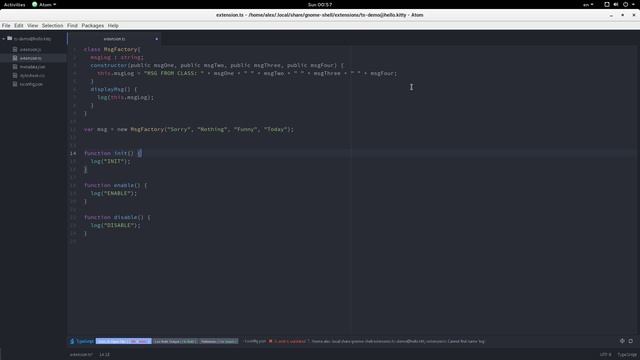
Task: Switch to the Last Build Output tab
Action: click(175, 341)
